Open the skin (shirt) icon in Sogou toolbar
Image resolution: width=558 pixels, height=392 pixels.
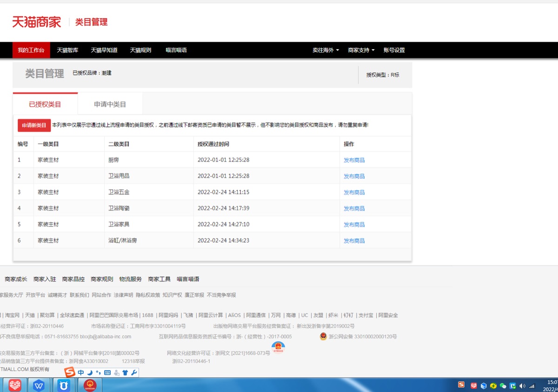[x=125, y=372]
